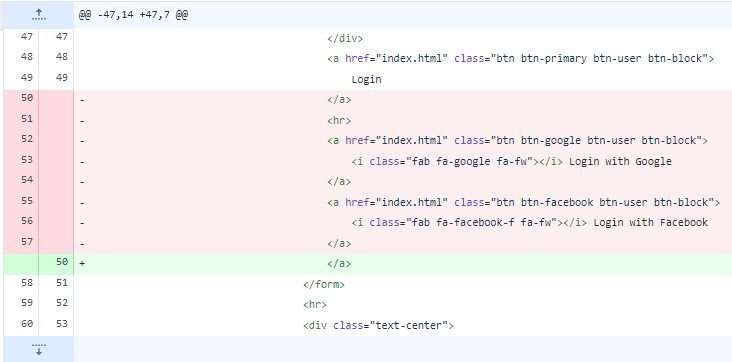The width and height of the screenshot is (732, 362).
Task: Click line number 56 on the Facebook icon row
Action: [27, 221]
